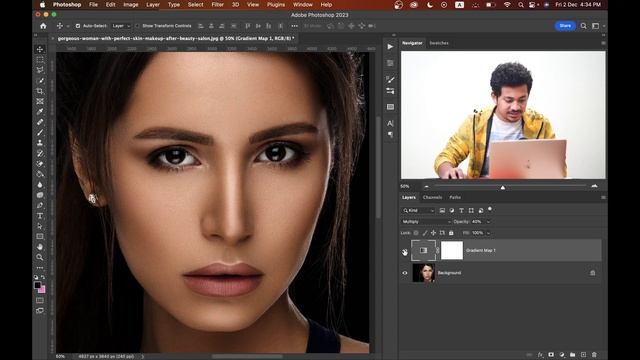Image resolution: width=640 pixels, height=360 pixels.
Task: Select the Gradient tool
Action: point(40,174)
